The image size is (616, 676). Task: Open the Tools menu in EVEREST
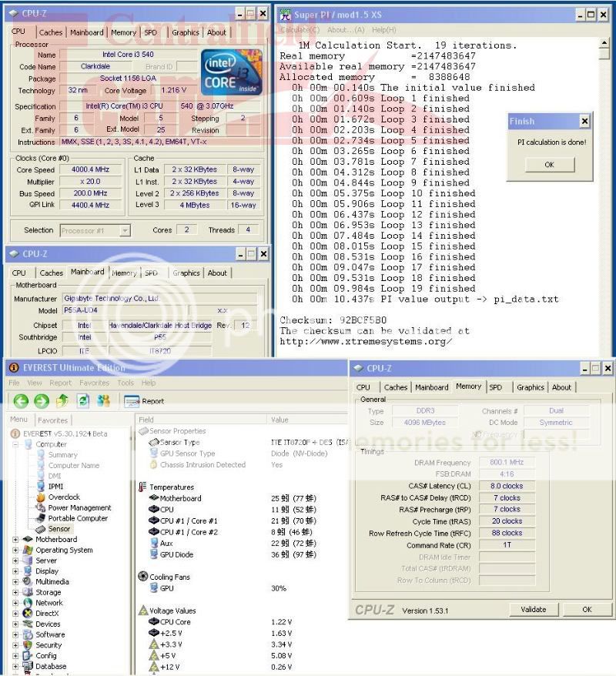pos(126,383)
